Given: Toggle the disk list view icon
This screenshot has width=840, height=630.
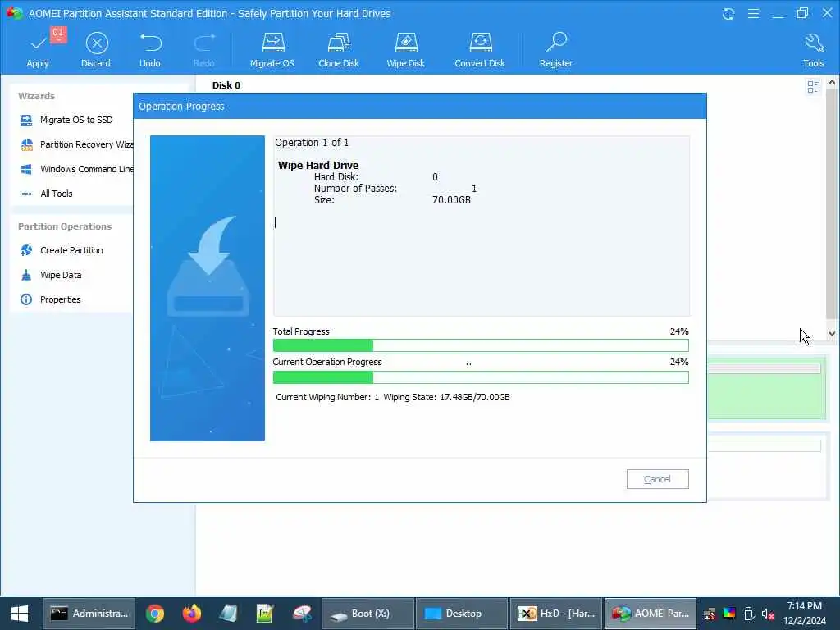Looking at the screenshot, I should [x=813, y=87].
